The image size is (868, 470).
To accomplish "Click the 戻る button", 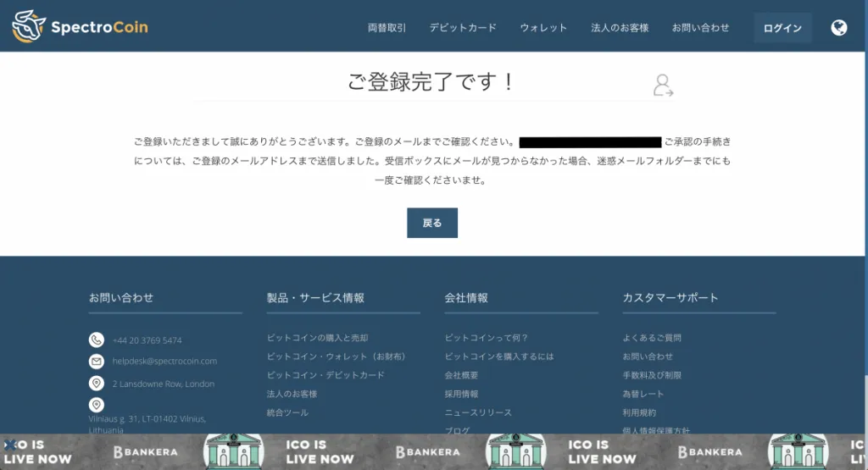I will tap(431, 223).
